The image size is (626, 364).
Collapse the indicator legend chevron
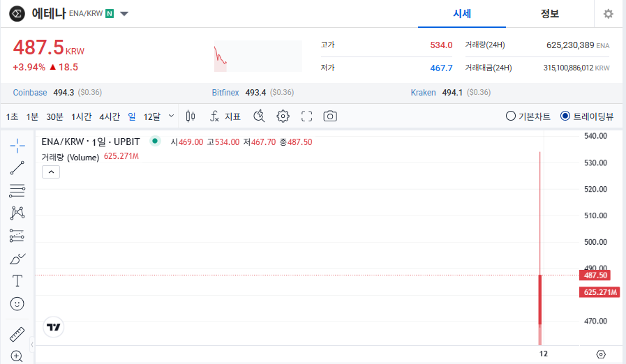pos(51,172)
